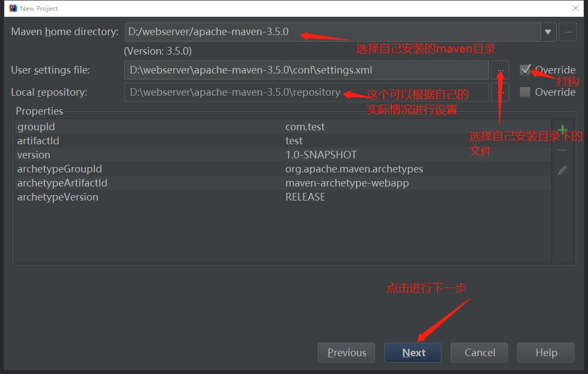Click the (Version: 3.5.0) label

(x=158, y=51)
